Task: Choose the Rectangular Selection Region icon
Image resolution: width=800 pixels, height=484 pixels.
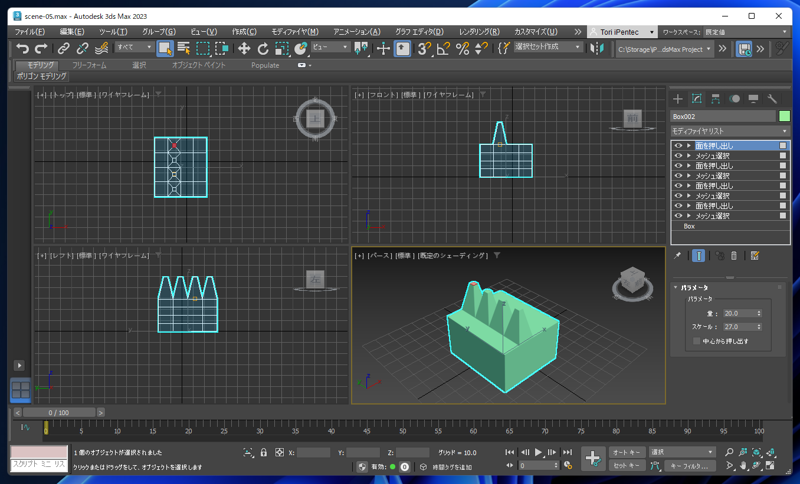Action: point(203,48)
